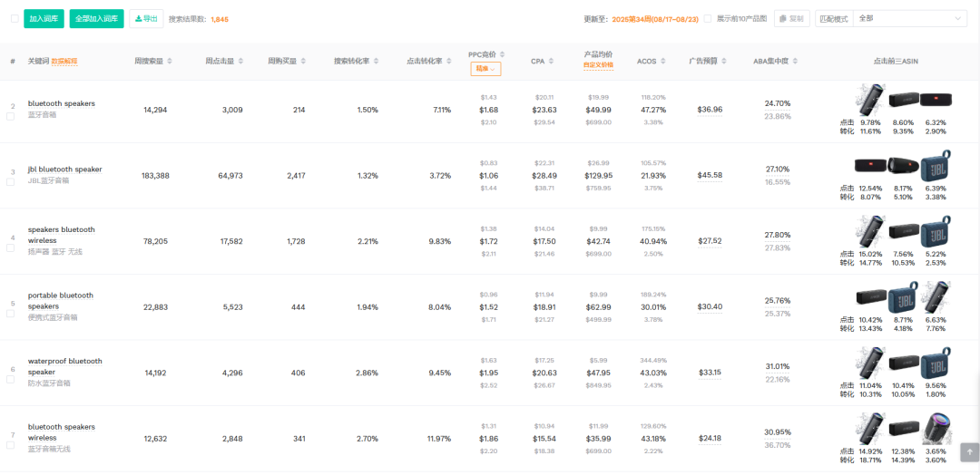Screen dimensions: 980x475
Task: Open the 匹配模式 全部 dropdown
Action: (x=910, y=18)
